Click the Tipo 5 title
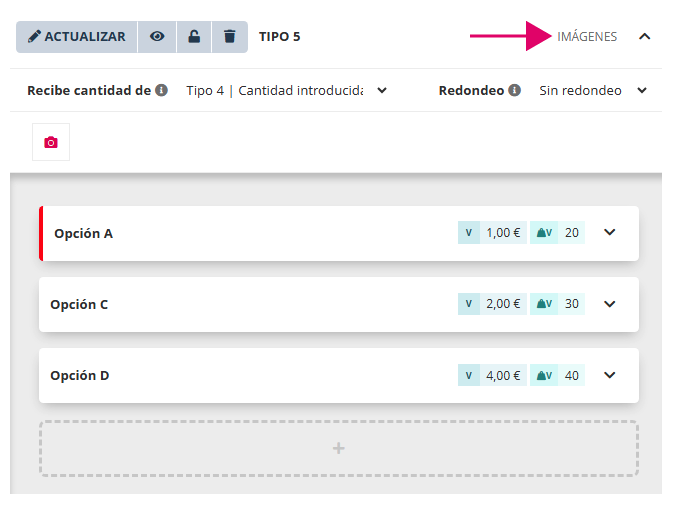676x507 pixels. [280, 37]
